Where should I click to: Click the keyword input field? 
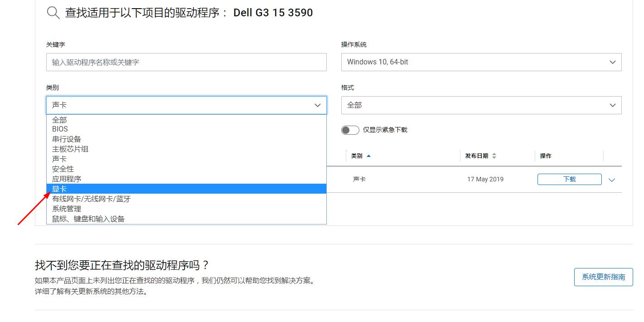click(186, 62)
